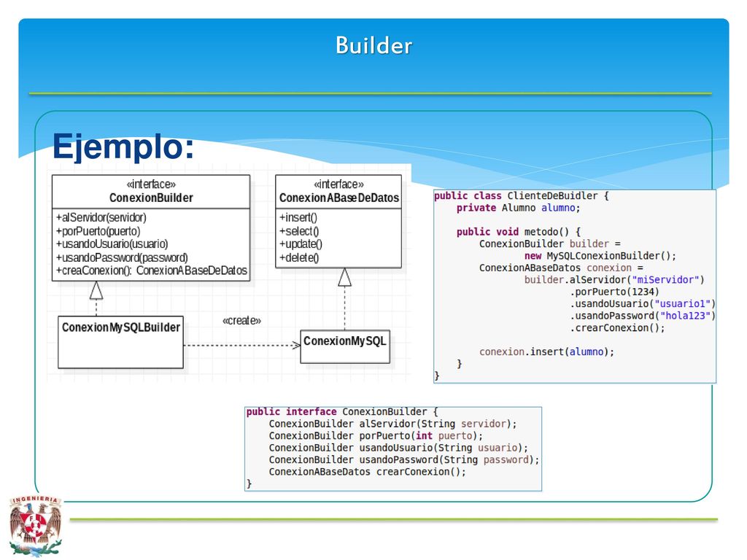Click 'ConexionABaseDatos crearConexion();' declaration
Viewport: 747px width, 560px height.
(368, 472)
